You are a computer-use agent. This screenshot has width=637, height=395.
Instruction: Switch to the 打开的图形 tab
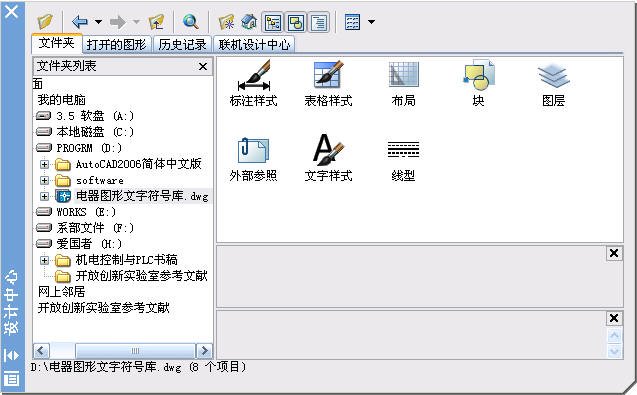pos(117,44)
